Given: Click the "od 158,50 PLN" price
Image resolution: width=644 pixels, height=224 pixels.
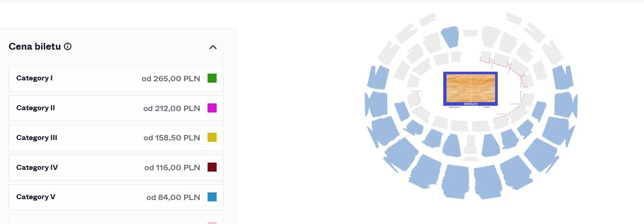Looking at the screenshot, I should click(171, 138).
